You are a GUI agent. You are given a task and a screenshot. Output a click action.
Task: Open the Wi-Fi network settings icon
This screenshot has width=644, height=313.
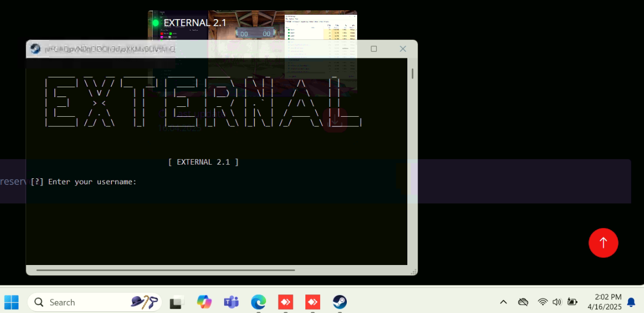tap(543, 302)
